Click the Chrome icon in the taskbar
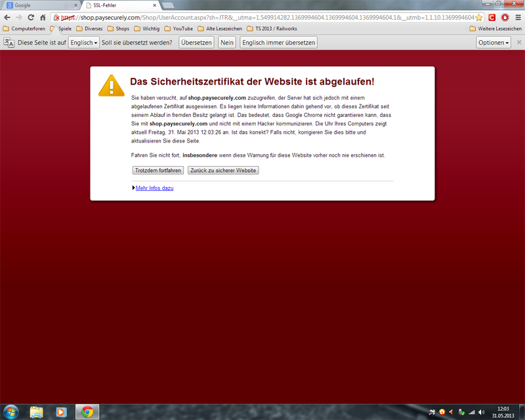Viewport: 525px width, 420px height. pos(87,412)
